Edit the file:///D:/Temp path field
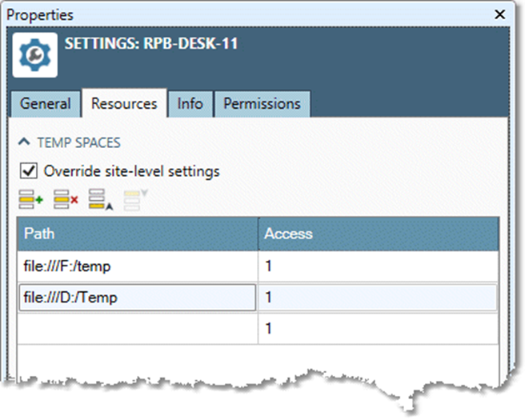 click(x=138, y=298)
